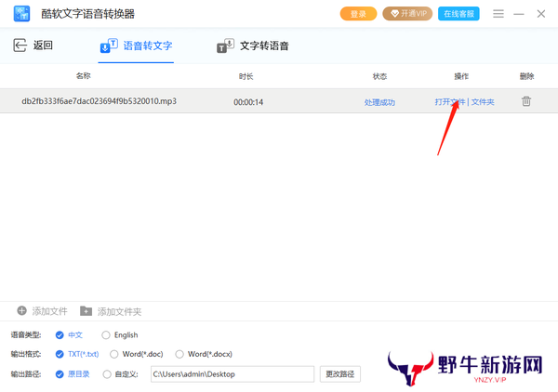Viewport: 558px width, 392px height.
Task: Select 自定义 output path option
Action: pos(107,374)
